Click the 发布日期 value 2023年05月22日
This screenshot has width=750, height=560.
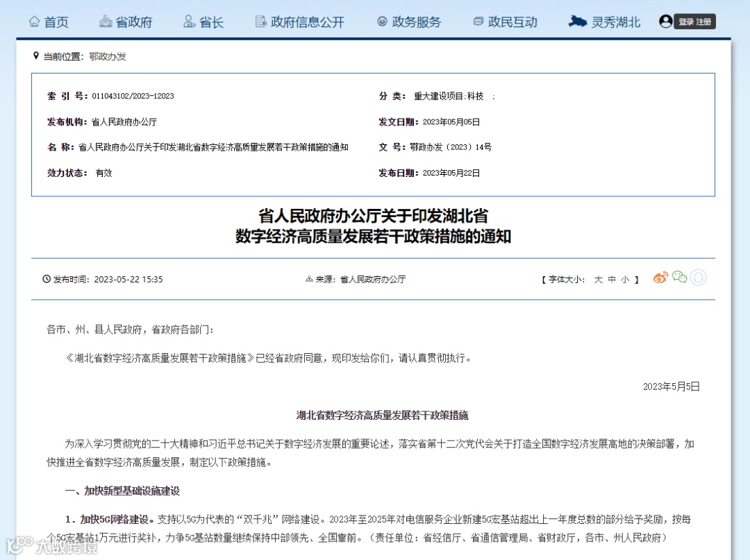click(451, 173)
